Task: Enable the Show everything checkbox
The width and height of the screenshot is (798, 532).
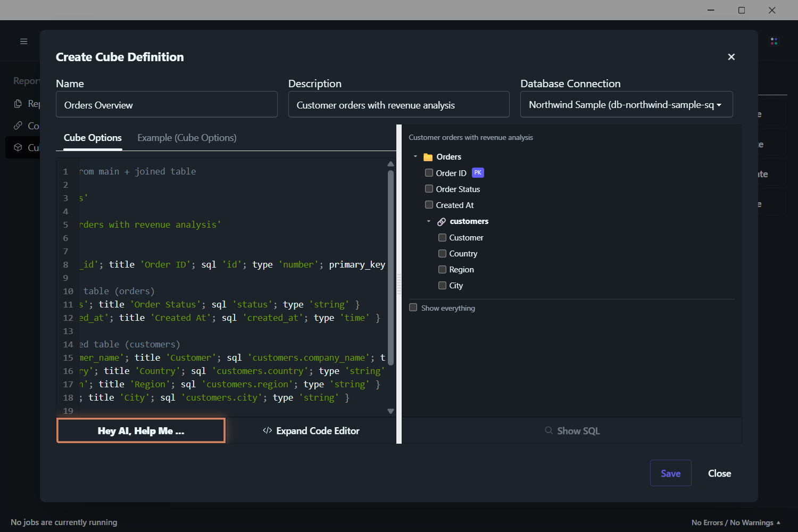Action: (x=413, y=307)
